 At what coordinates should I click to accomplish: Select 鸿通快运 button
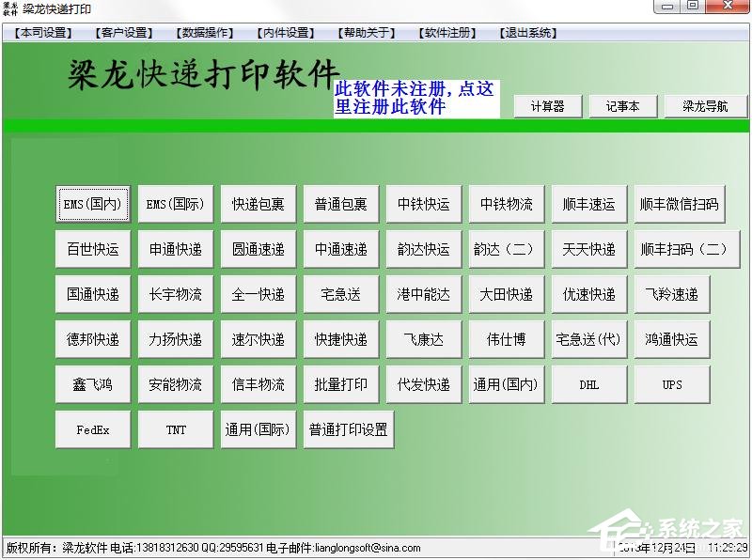672,339
